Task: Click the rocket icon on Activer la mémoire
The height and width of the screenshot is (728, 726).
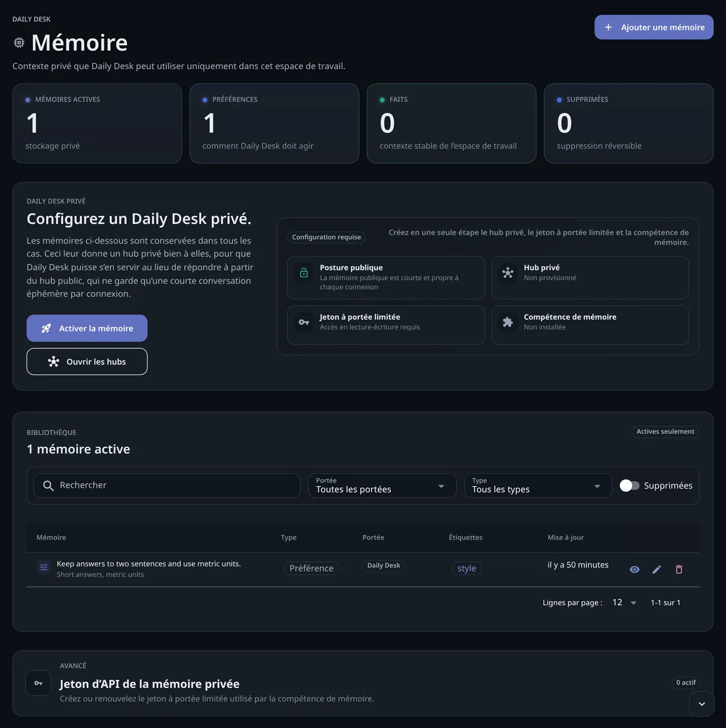Action: (46, 328)
